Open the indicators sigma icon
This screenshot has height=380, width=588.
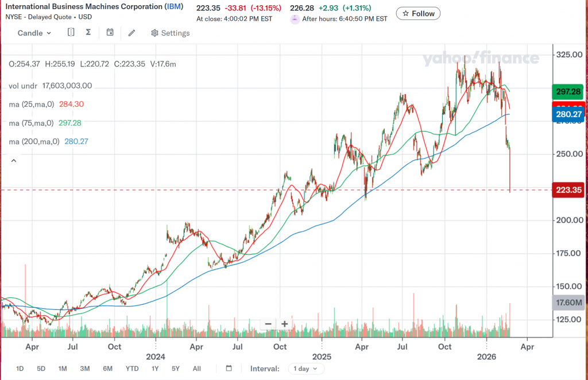tap(88, 33)
